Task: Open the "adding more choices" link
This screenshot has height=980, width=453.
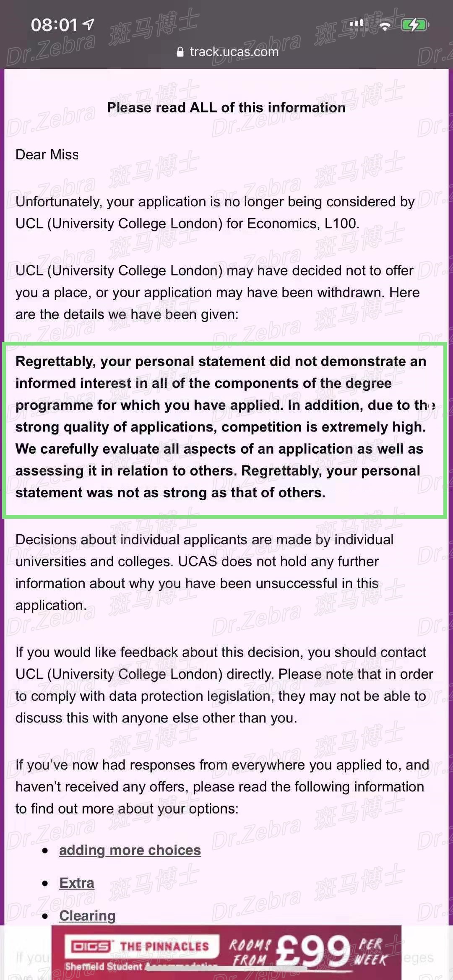Action: click(130, 850)
